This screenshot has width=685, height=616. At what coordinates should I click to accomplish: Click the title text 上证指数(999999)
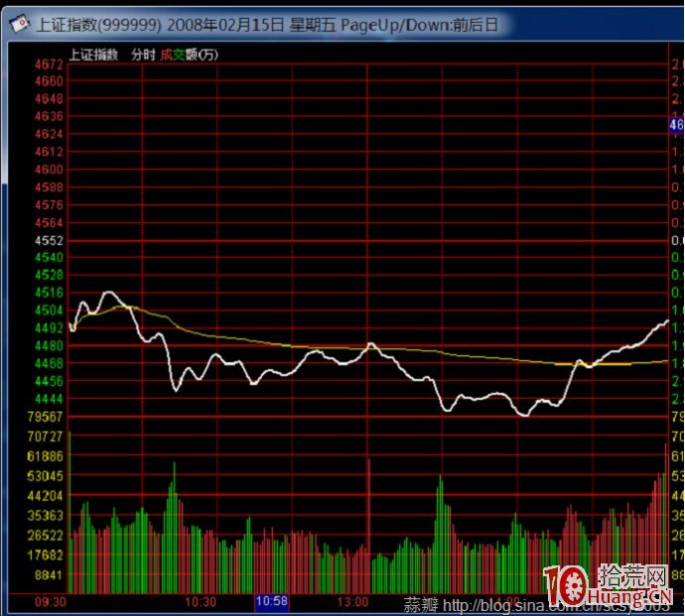click(x=98, y=25)
